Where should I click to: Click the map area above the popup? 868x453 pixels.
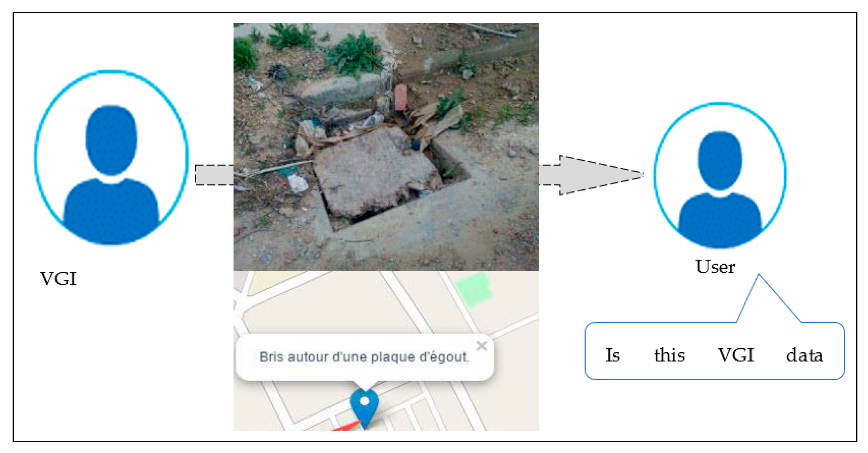point(386,302)
